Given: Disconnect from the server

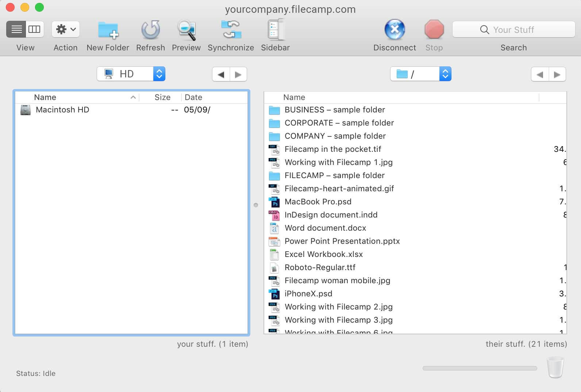Looking at the screenshot, I should [x=395, y=30].
